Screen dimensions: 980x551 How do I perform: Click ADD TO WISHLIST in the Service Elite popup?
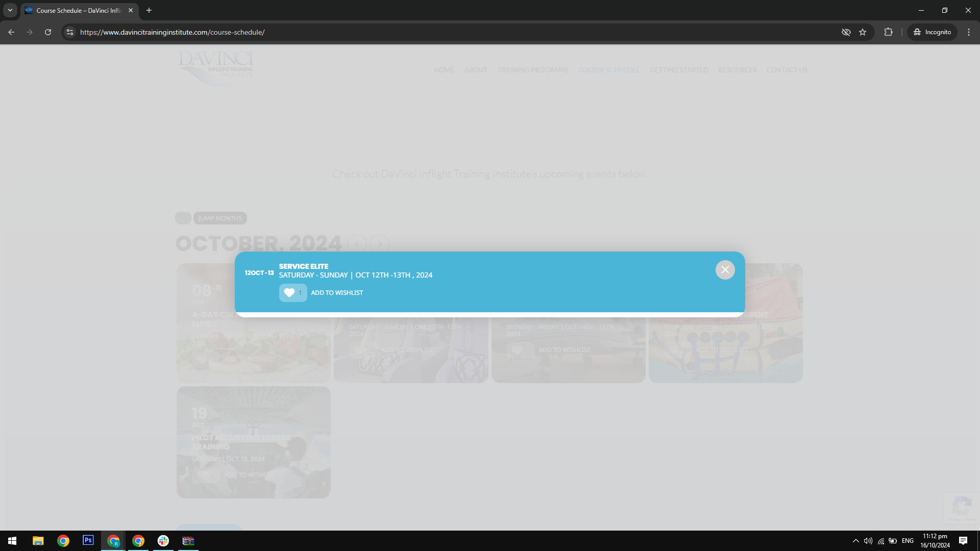(x=337, y=293)
